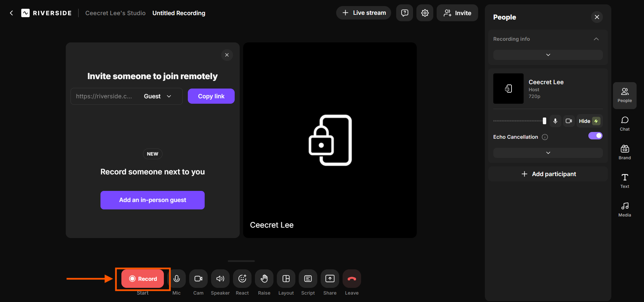Screen dimensions: 644x302
Task: Adjust Ceecret Lee's volume slider
Action: pos(520,121)
